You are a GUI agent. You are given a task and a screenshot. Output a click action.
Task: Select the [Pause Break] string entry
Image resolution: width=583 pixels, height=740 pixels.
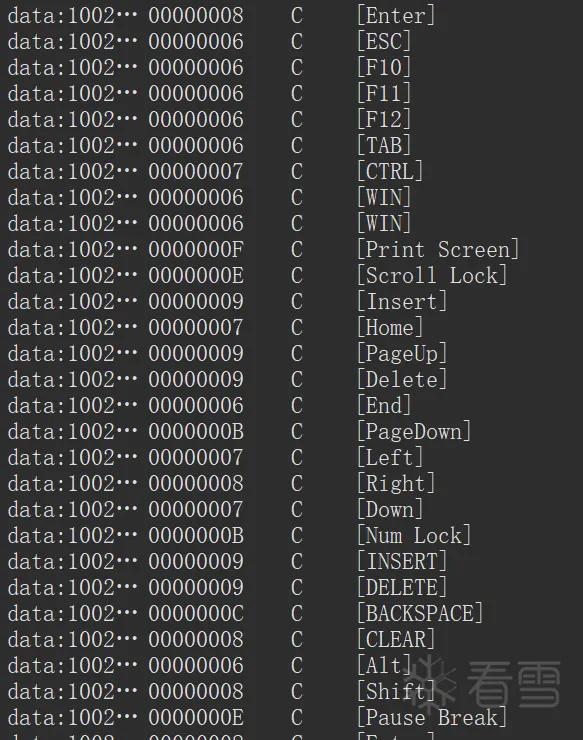click(x=291, y=717)
